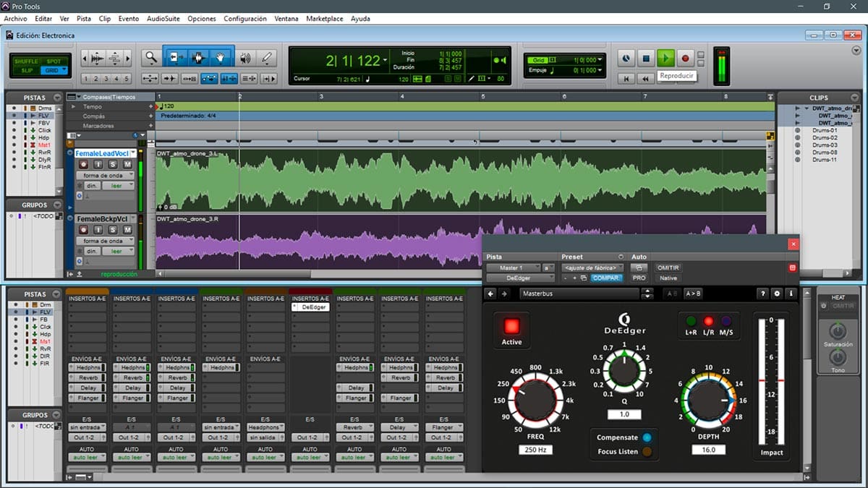Open DeEdger plugin settings gear
The image size is (868, 488).
click(x=777, y=294)
